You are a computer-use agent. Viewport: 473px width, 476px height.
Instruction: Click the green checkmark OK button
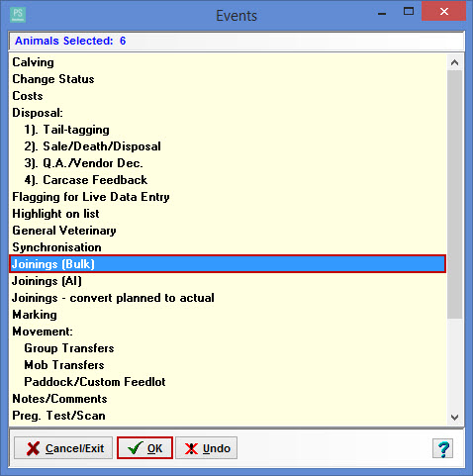pyautogui.click(x=144, y=448)
